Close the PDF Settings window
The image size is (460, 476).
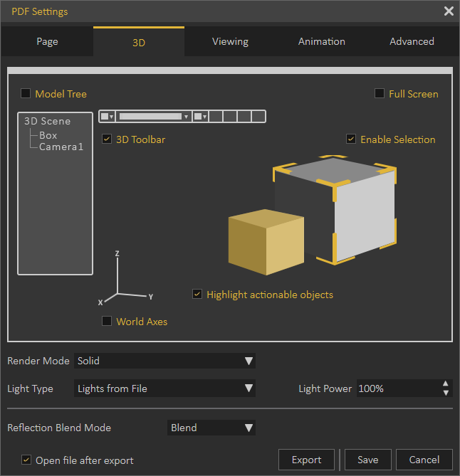coord(449,11)
